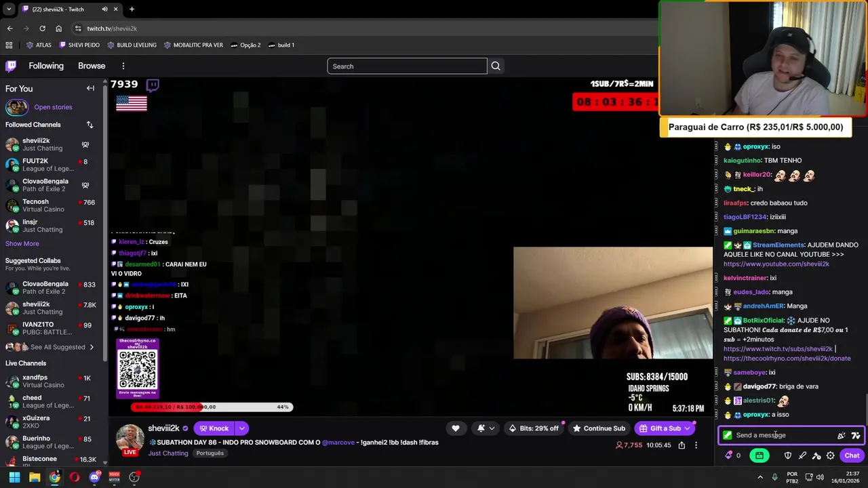Viewport: 868px width, 488px height.
Task: Show More followed channels
Action: pos(22,243)
